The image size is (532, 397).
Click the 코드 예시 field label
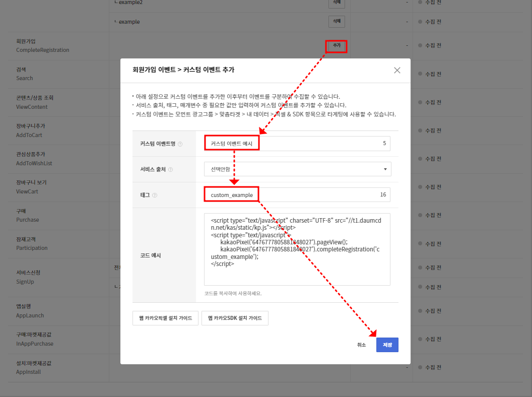[151, 255]
